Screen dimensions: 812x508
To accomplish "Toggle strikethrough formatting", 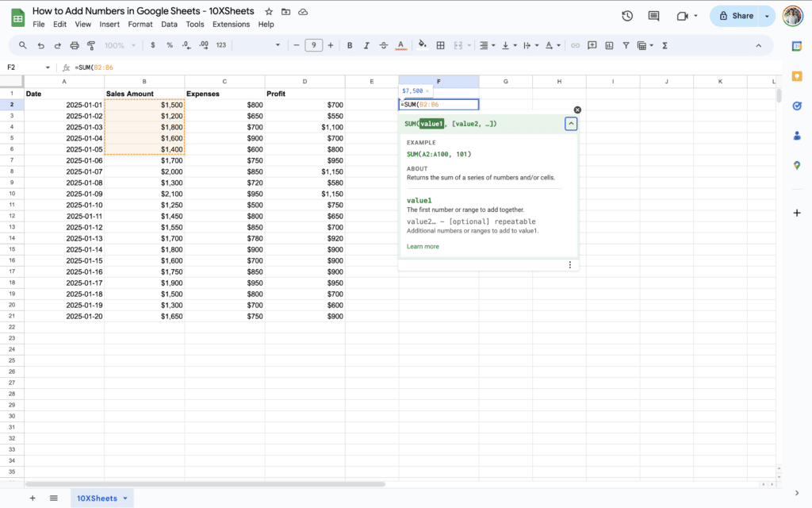I will click(x=384, y=45).
